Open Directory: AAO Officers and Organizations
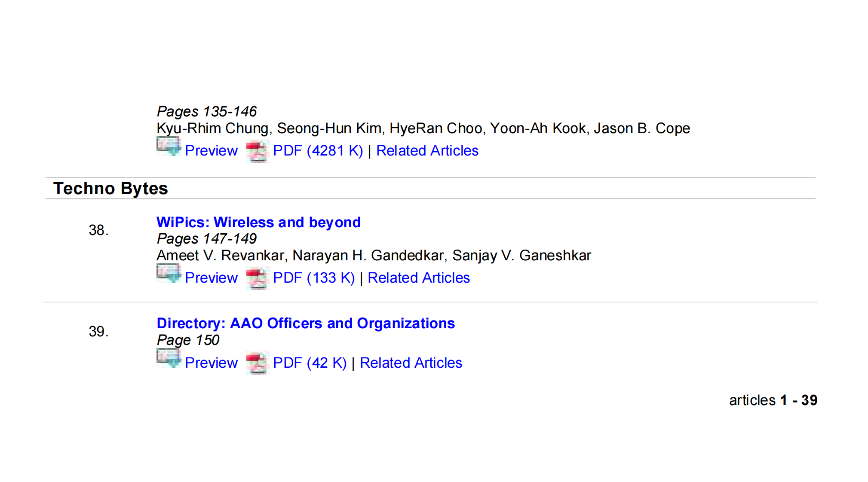868x482 pixels. click(305, 323)
